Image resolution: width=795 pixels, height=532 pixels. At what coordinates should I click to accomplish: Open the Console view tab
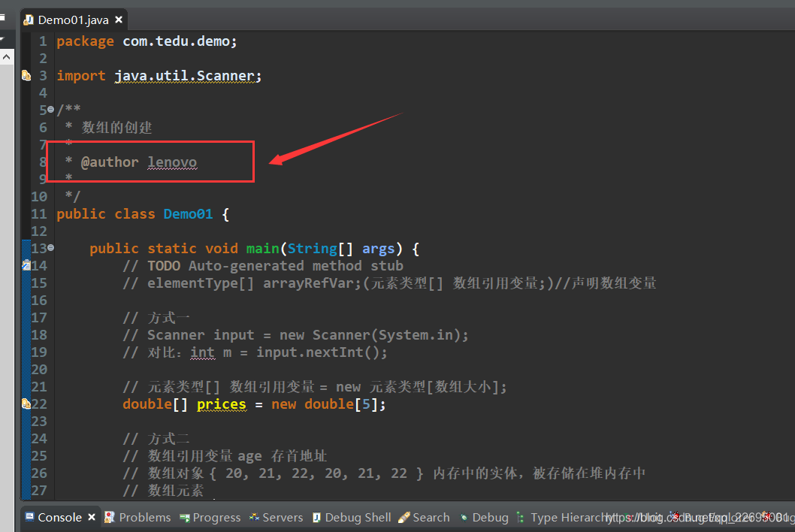coord(60,517)
